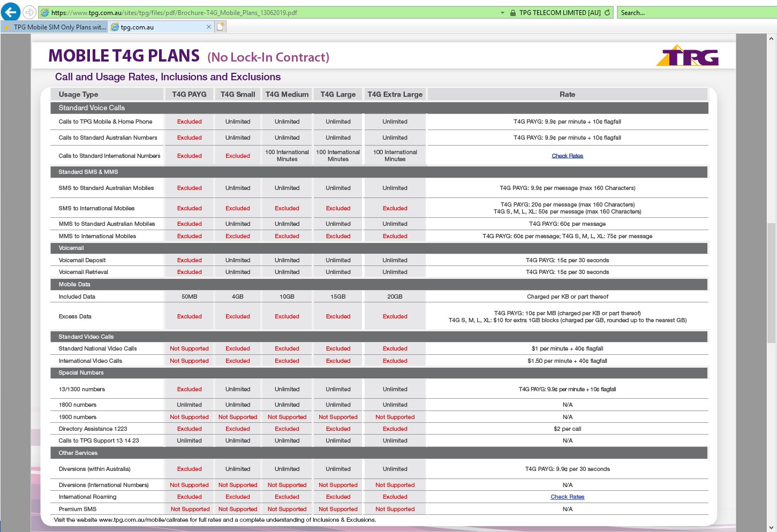Click the 'Voicemail Retrieval' row label
This screenshot has height=532, width=777.
click(83, 272)
